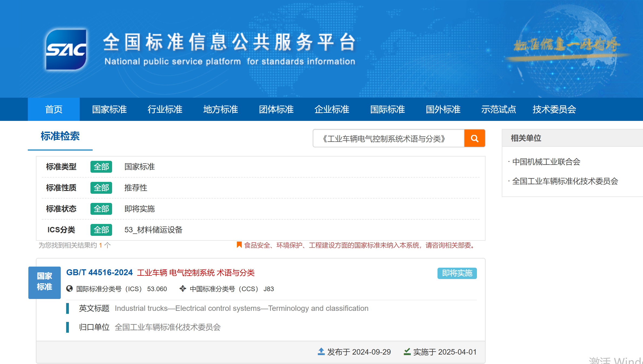Select 全部 for 标准状态 filter
This screenshot has height=364, width=643.
tap(101, 209)
